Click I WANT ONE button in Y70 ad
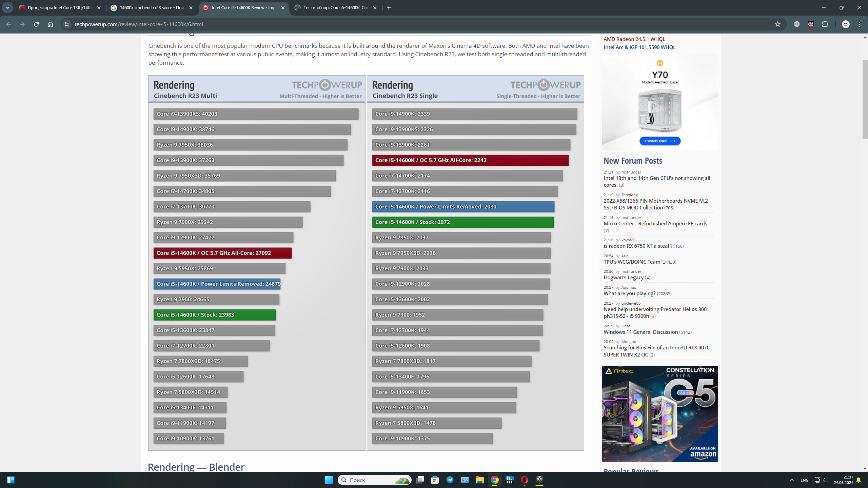Screen dimensions: 868x488 660,141
